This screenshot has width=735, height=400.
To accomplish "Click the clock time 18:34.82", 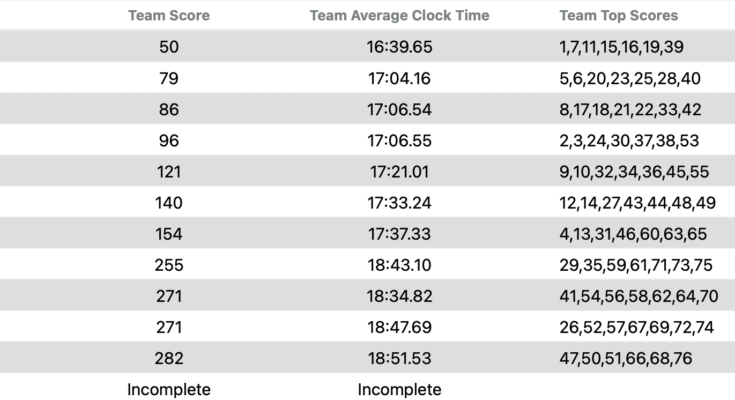I will tap(399, 296).
